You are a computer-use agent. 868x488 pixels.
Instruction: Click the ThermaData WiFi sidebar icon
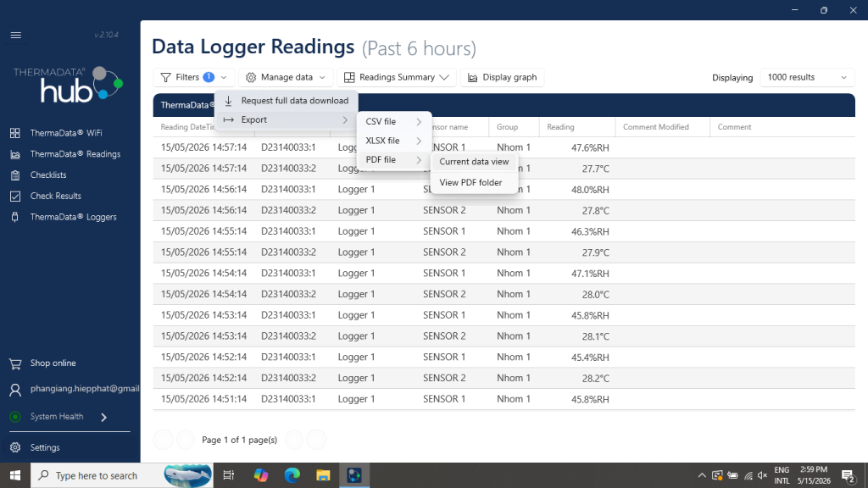(15, 133)
